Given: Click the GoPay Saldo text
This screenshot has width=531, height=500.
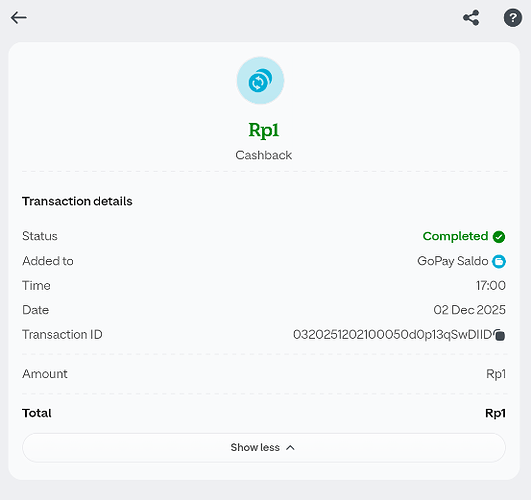Looking at the screenshot, I should click(452, 261).
